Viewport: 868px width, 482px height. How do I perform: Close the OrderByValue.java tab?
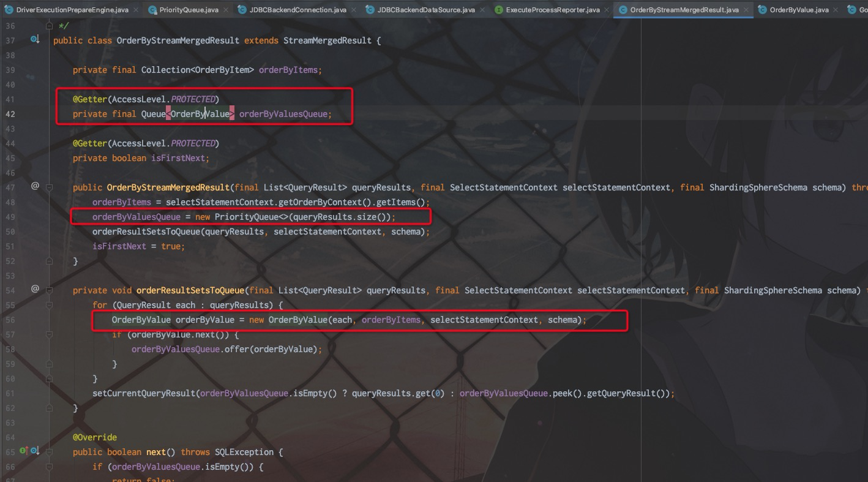coord(835,10)
